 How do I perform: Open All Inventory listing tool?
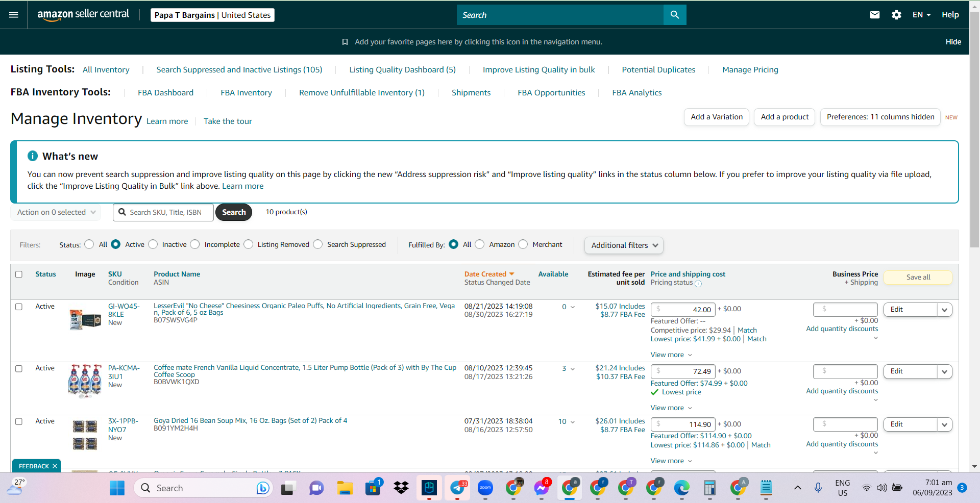pos(106,70)
